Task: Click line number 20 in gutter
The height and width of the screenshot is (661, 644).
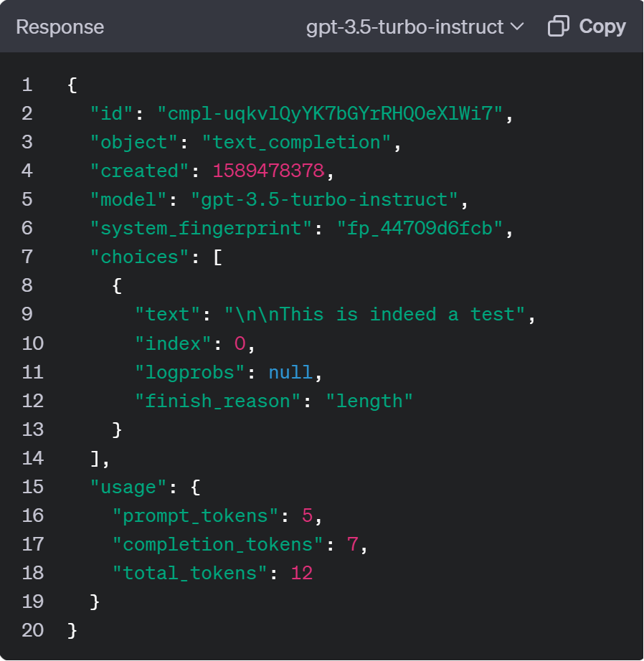Action: coord(33,630)
